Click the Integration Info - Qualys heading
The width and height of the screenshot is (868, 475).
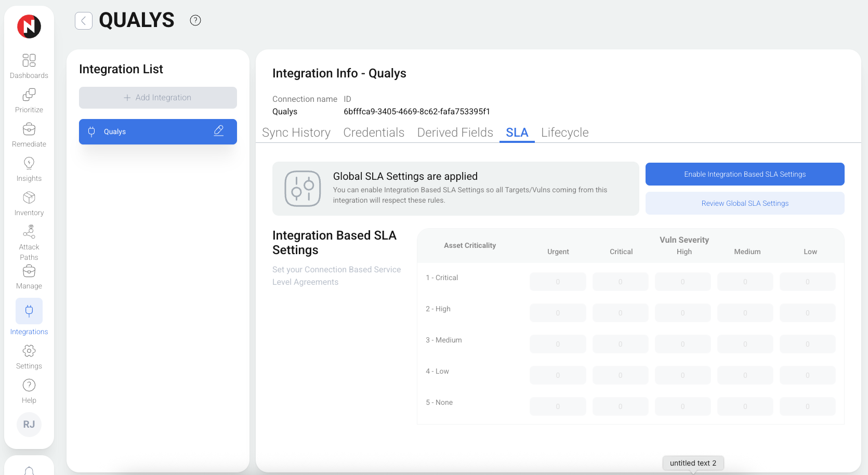[339, 73]
